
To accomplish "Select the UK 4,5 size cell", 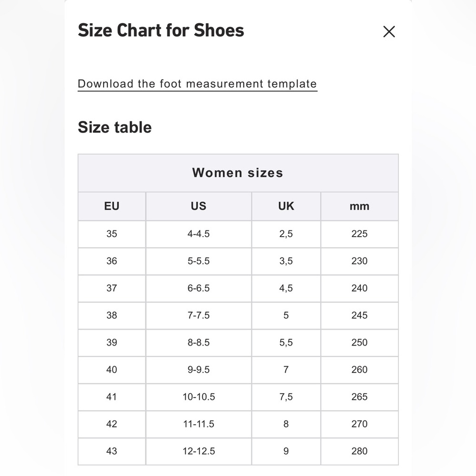I will pos(286,288).
